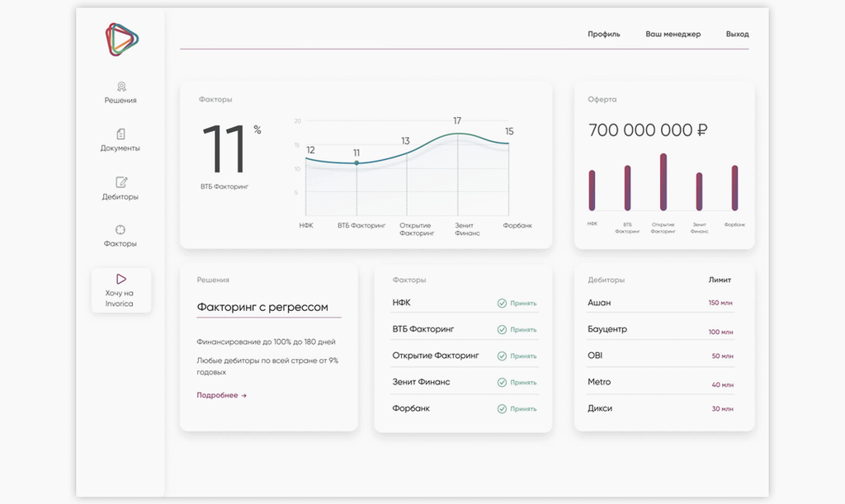Click the value 15 on the line chart

pos(509,131)
